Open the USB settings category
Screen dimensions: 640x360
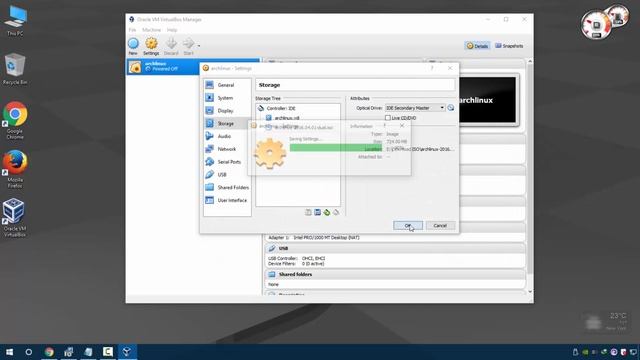[x=227, y=175]
